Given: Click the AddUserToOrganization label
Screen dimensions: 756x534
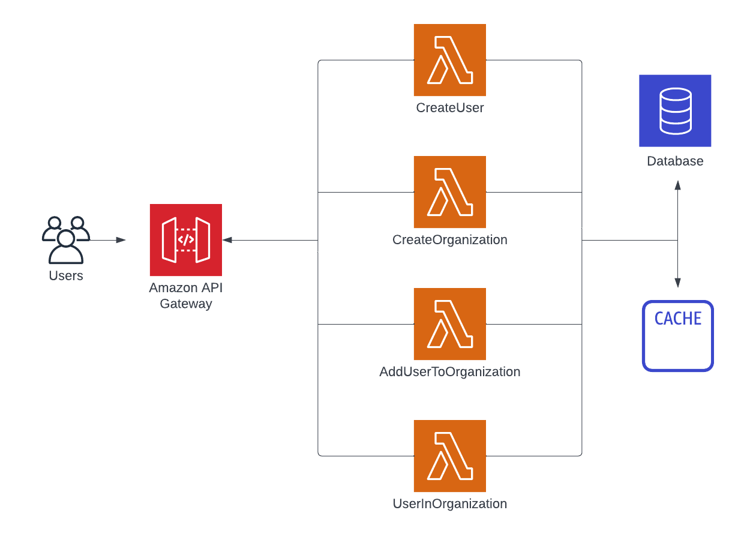Looking at the screenshot, I should point(449,371).
